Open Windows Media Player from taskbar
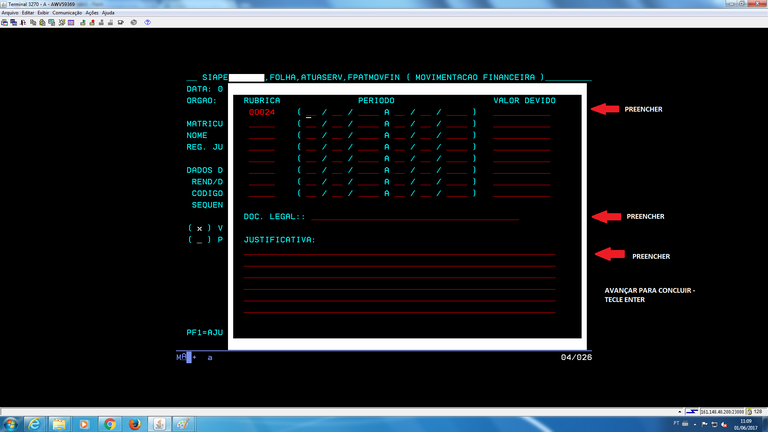Image resolution: width=768 pixels, height=432 pixels. [84, 423]
